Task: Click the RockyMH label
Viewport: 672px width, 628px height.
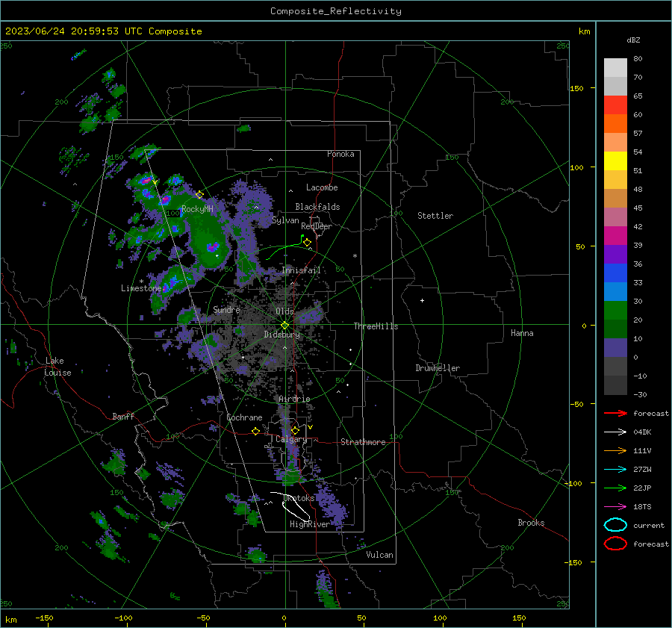Action: (x=197, y=209)
